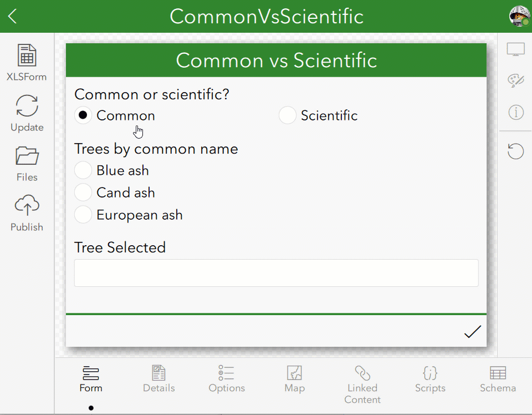
Task: Click the Tree Selected text field
Action: [x=276, y=273]
